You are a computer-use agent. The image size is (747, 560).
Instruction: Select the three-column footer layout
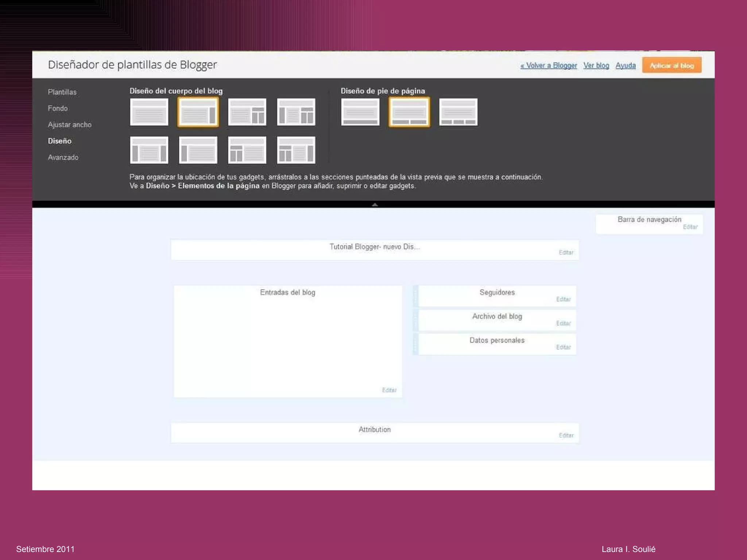coord(458,112)
